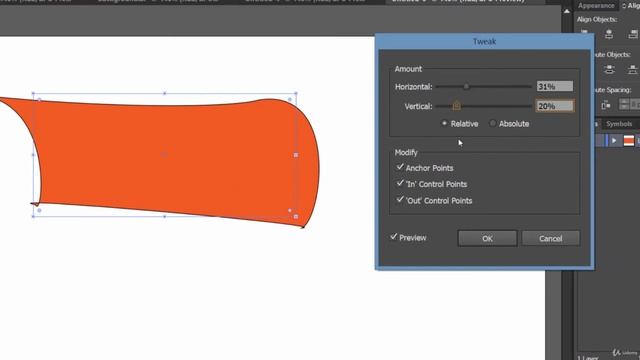Click the Horizontal 31% input field
Screen dimensions: 640x360
(555, 87)
